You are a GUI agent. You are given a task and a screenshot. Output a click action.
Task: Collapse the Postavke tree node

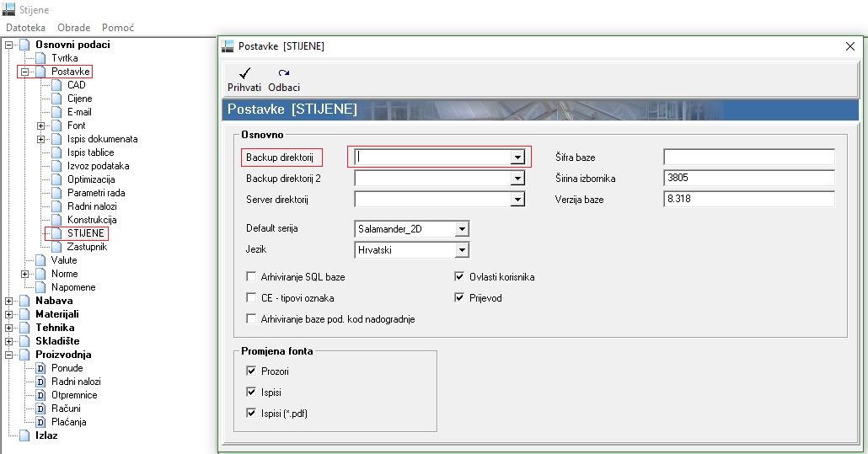coord(25,72)
